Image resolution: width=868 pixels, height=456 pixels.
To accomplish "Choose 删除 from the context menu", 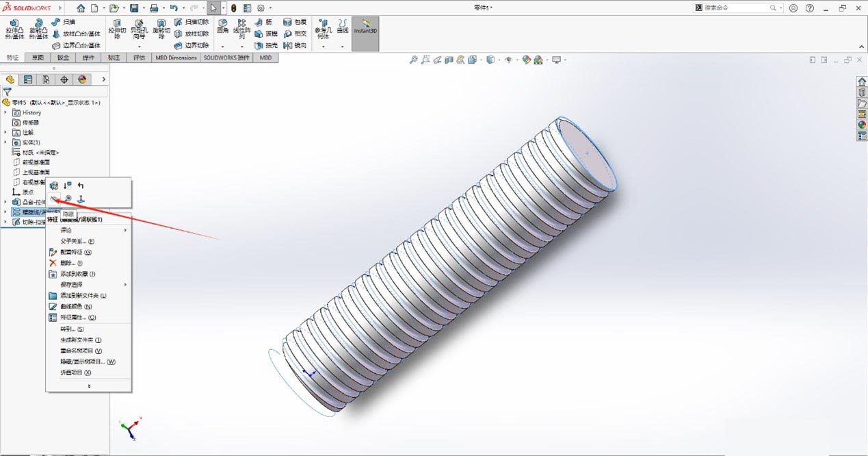I will 68,263.
